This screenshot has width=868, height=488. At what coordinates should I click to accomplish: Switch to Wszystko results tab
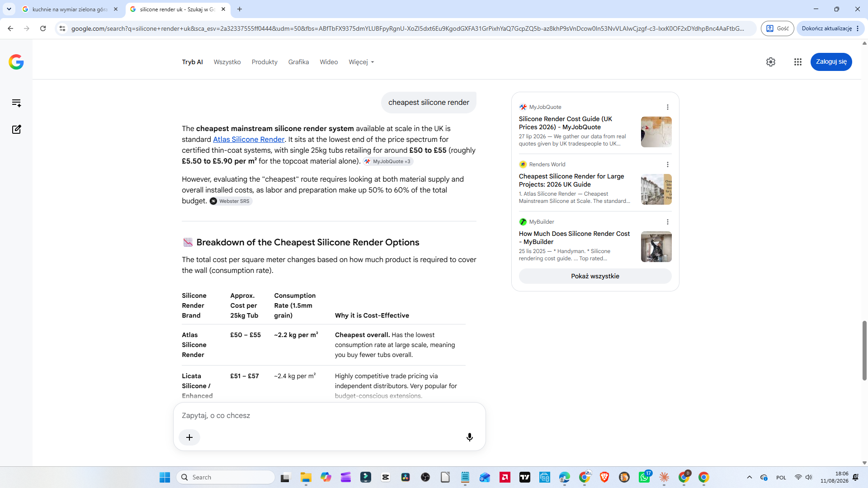(x=227, y=62)
